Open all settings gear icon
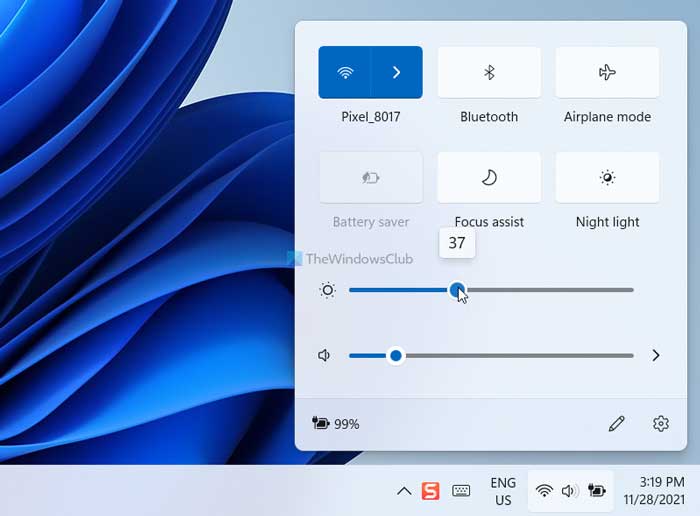700x516 pixels. click(x=661, y=424)
